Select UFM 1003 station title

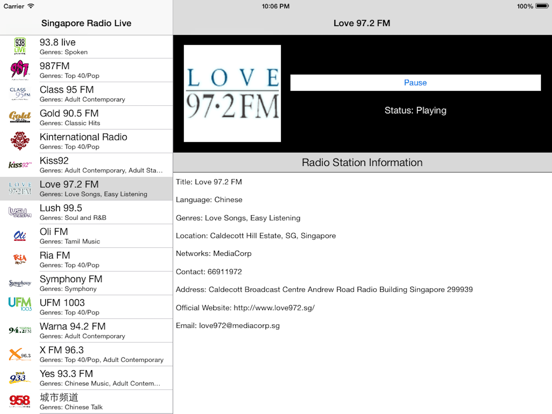click(62, 303)
